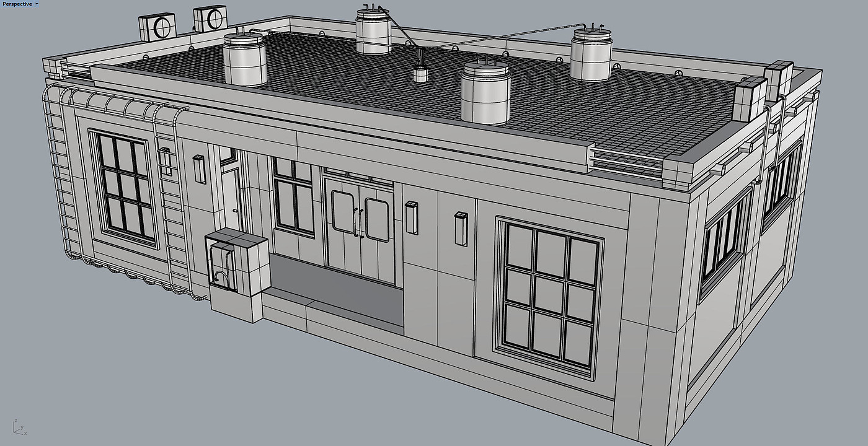868x446 pixels.
Task: Open the Perspective viewport dropdown menu arrow
Action: coord(37,4)
